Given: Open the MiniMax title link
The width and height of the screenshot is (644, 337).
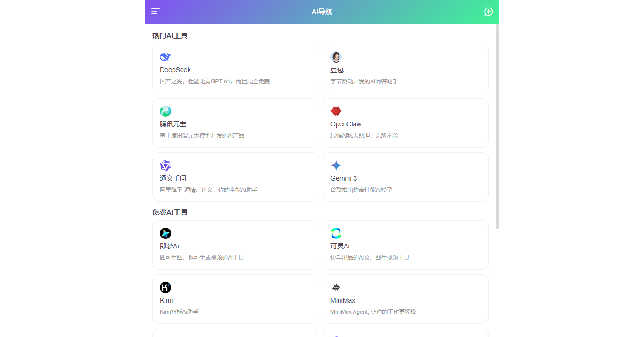Looking at the screenshot, I should tap(343, 300).
